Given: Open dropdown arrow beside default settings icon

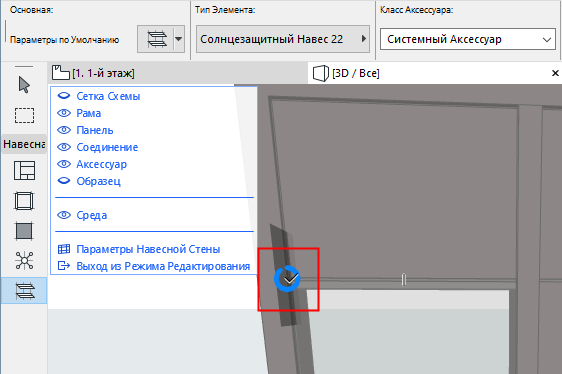Looking at the screenshot, I should [x=179, y=39].
